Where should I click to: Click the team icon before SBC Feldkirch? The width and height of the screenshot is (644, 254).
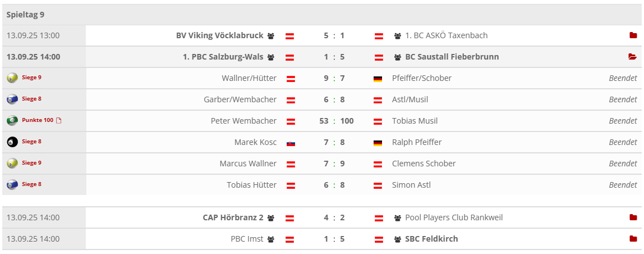pyautogui.click(x=398, y=239)
